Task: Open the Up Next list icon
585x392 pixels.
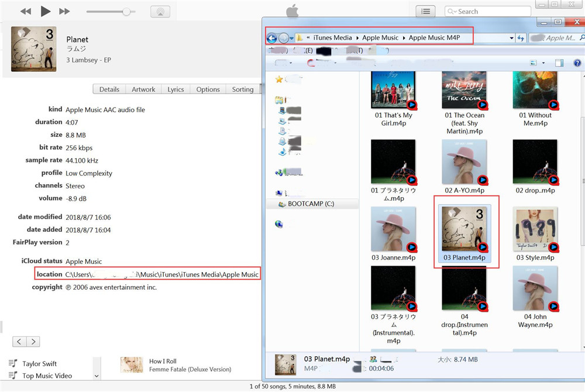Action: click(x=425, y=12)
